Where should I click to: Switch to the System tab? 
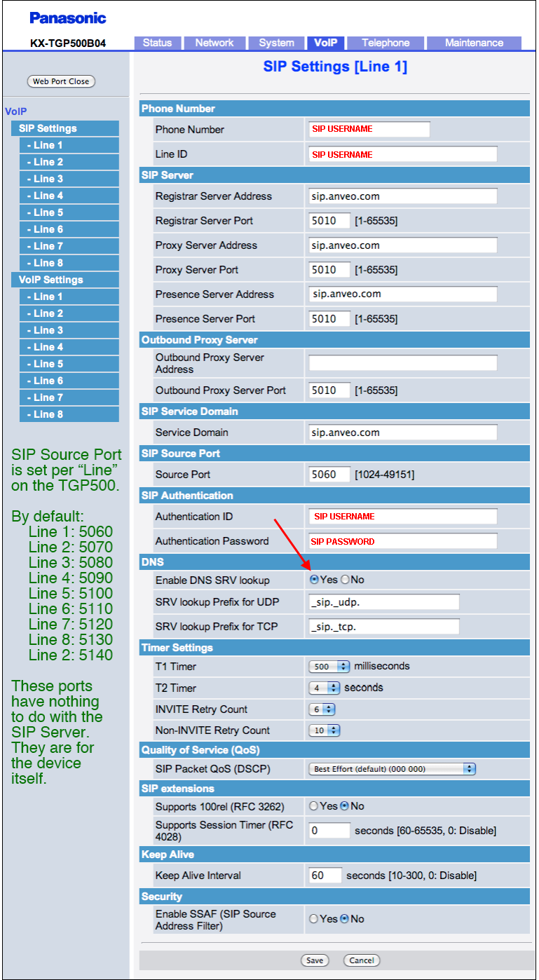[x=276, y=43]
